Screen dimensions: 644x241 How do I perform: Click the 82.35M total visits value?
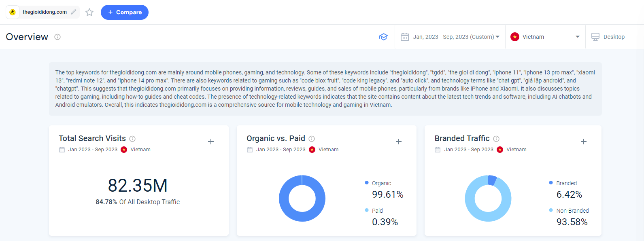[x=138, y=186]
